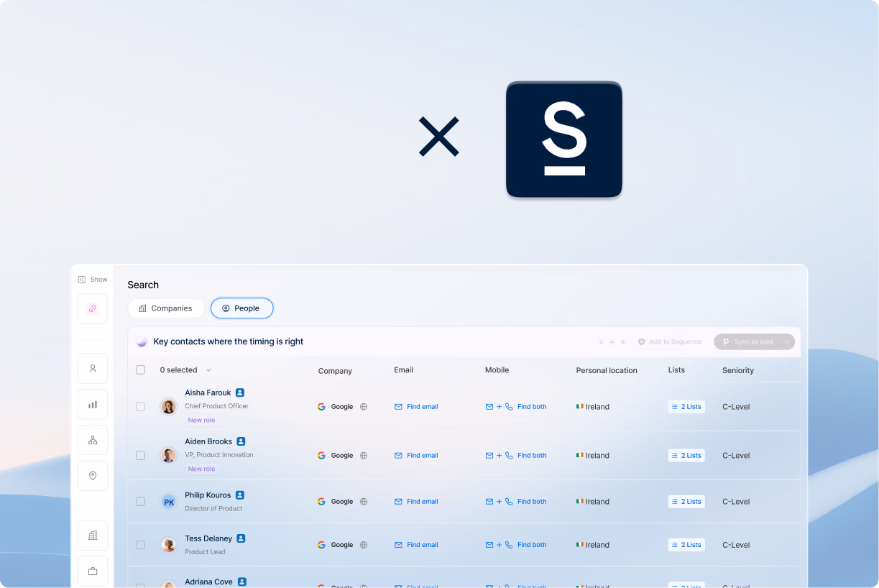Viewport: 879px width, 588px height.
Task: Click the New role tag under Aiden Brooks
Action: (x=201, y=469)
